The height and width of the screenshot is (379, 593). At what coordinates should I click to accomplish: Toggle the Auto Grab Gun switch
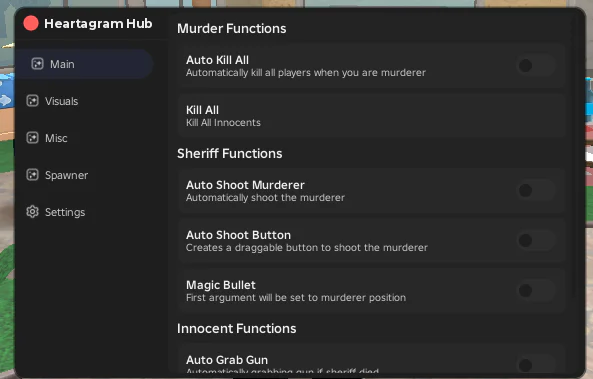[536, 365]
